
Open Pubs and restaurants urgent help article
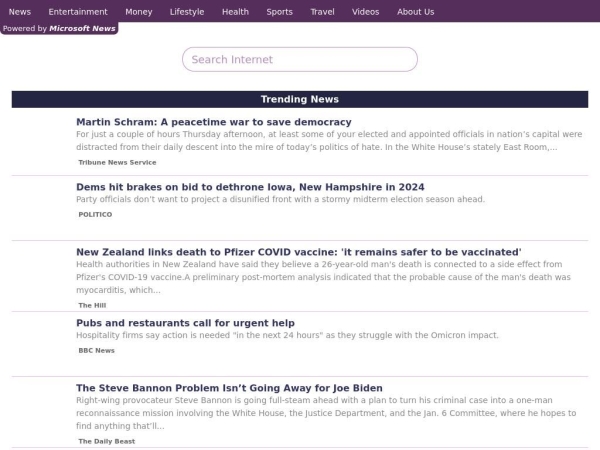[x=185, y=323]
